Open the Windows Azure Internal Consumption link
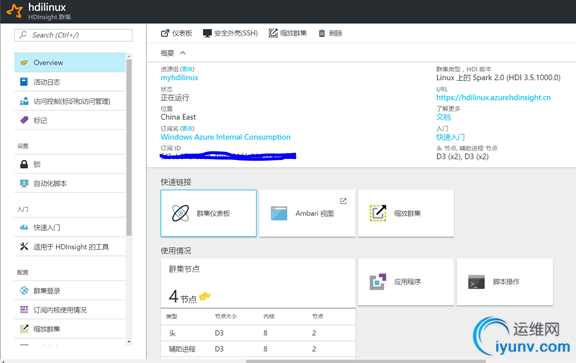The height and width of the screenshot is (363, 576). coord(226,137)
